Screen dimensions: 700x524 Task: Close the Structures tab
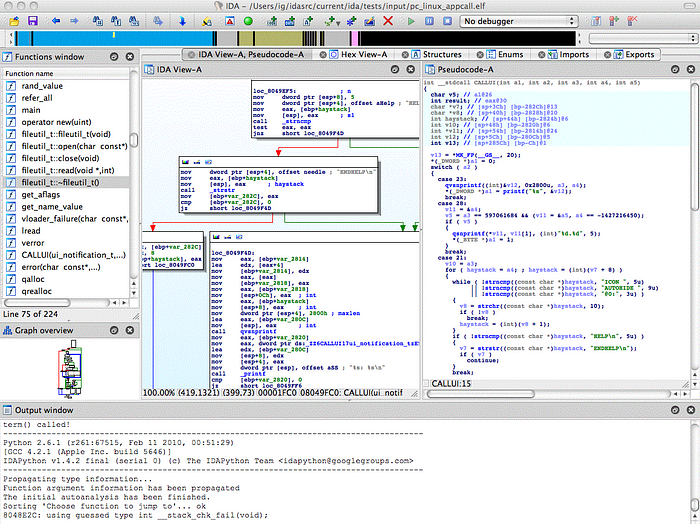coord(405,54)
